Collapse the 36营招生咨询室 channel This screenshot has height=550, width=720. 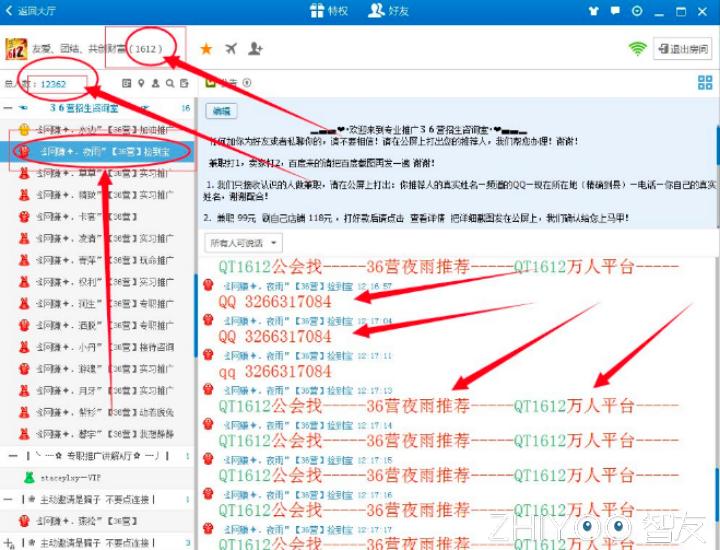(8, 108)
